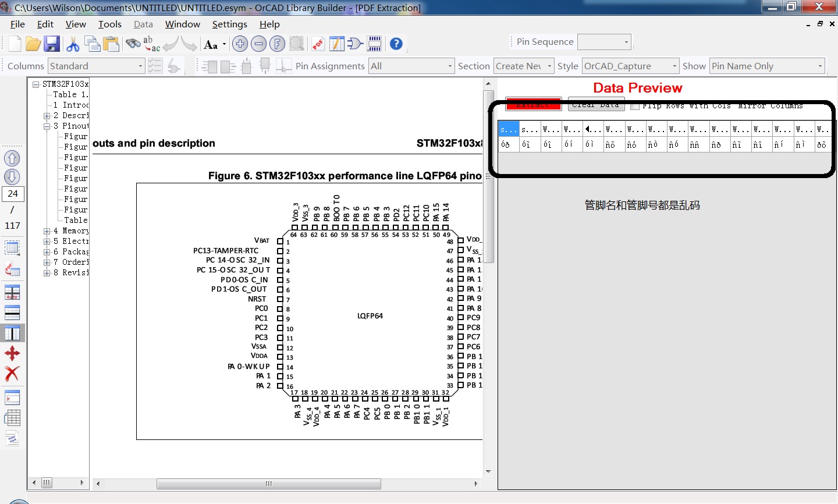Image resolution: width=838 pixels, height=504 pixels.
Task: Create a new file with the blank page icon
Action: [15, 44]
